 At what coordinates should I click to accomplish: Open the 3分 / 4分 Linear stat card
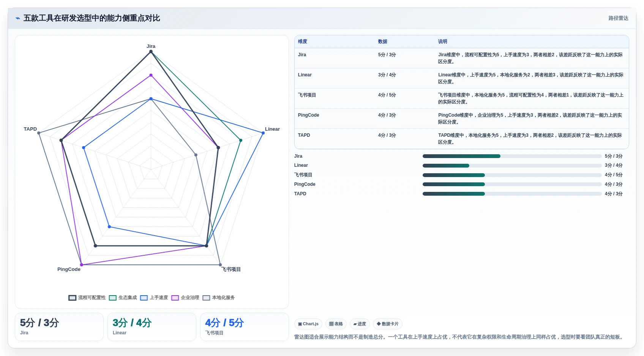click(x=152, y=327)
